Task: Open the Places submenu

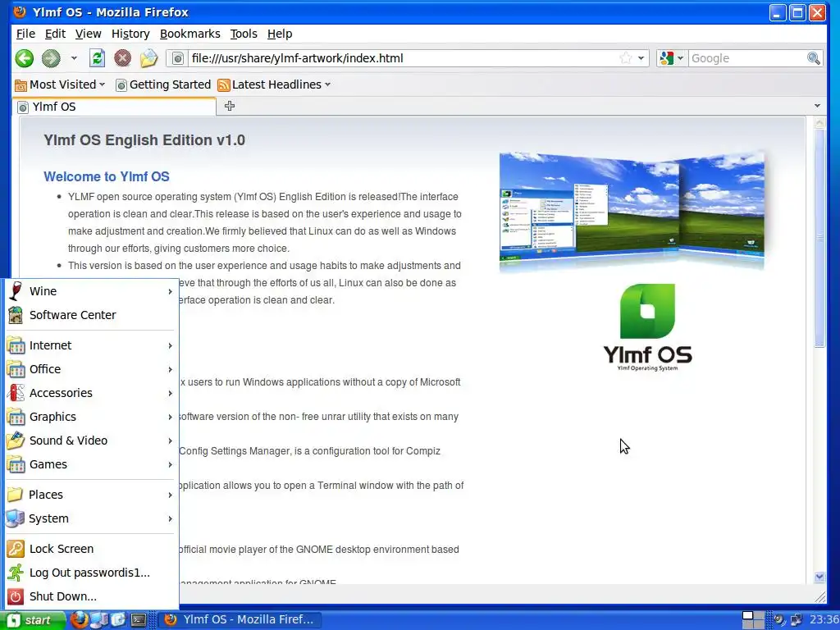Action: (x=92, y=495)
